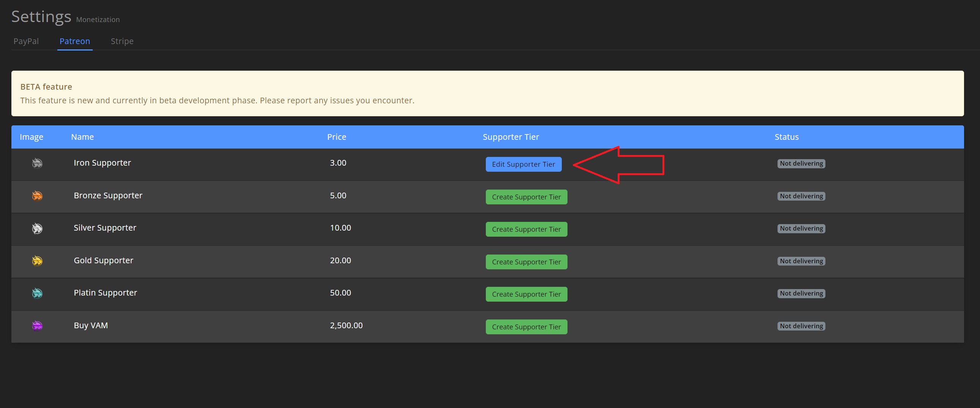Click Edit Supporter Tier for Iron Supporter
Image resolution: width=980 pixels, height=408 pixels.
point(523,164)
